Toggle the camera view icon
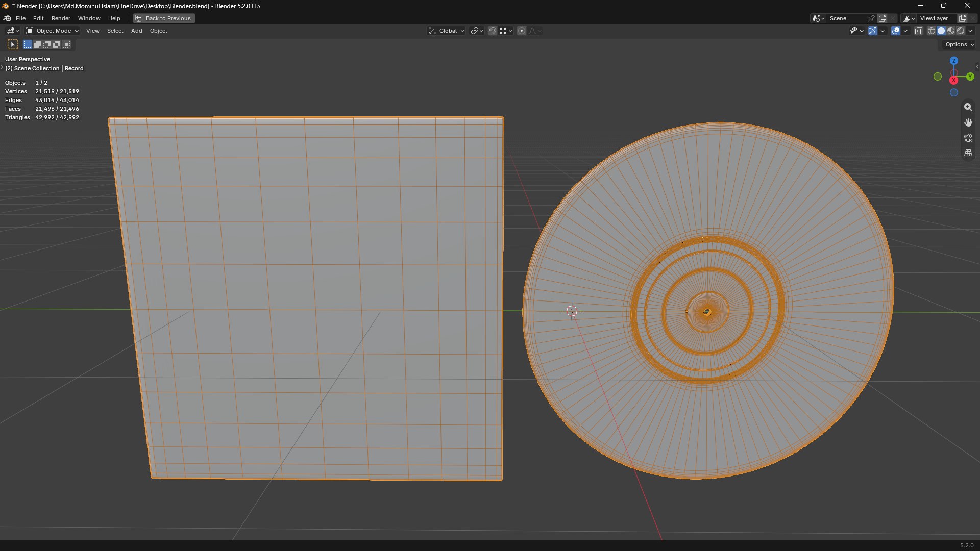This screenshot has height=551, width=980. pyautogui.click(x=968, y=138)
